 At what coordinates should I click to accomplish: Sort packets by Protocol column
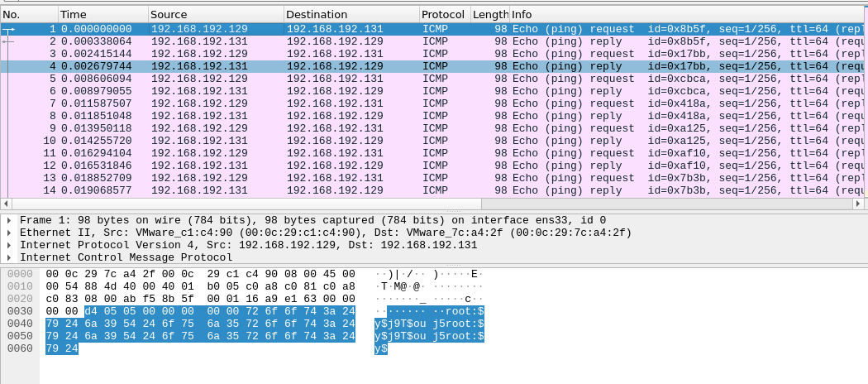click(442, 15)
